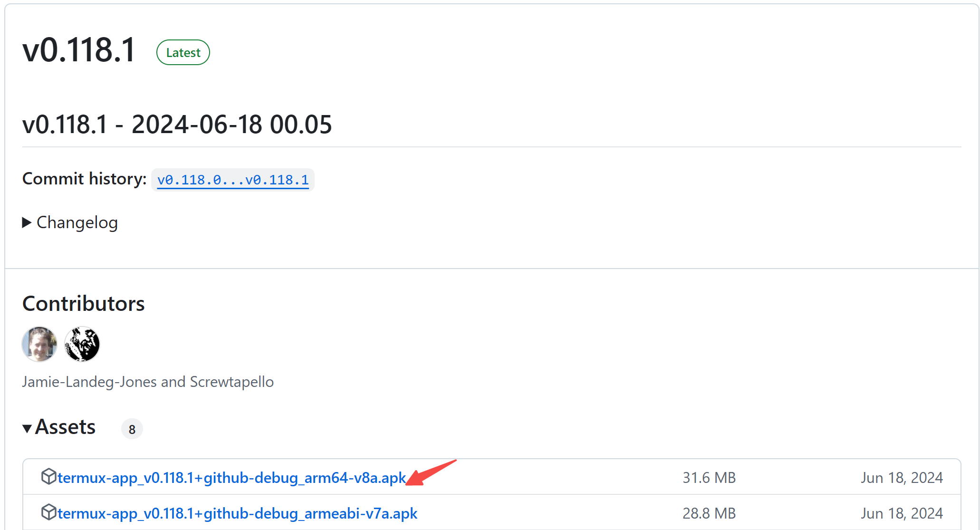Expand the Changelog disclosure triangle
Screen dimensions: 980x530
[x=27, y=222]
